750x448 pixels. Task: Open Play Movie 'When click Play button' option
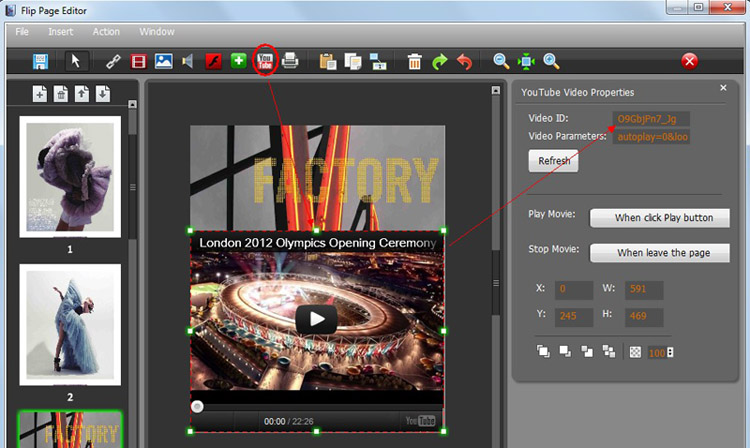coord(660,218)
